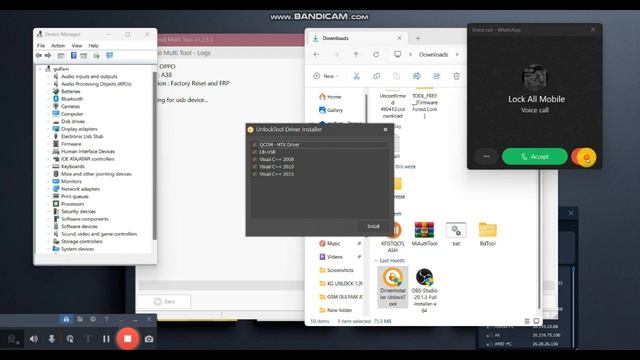This screenshot has width=640, height=360.
Task: Select the MiAuthTool archive file
Action: [x=424, y=234]
